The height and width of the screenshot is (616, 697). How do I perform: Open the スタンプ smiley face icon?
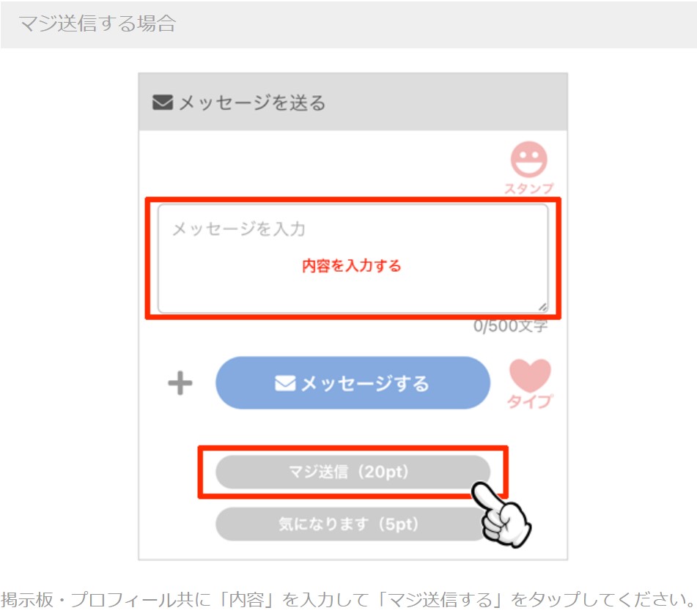click(x=528, y=159)
